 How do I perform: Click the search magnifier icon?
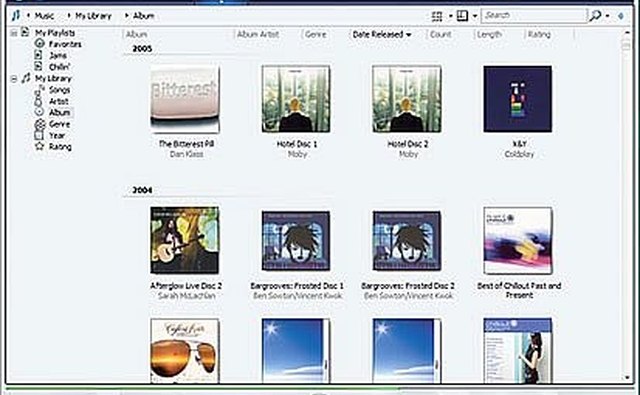(x=595, y=16)
